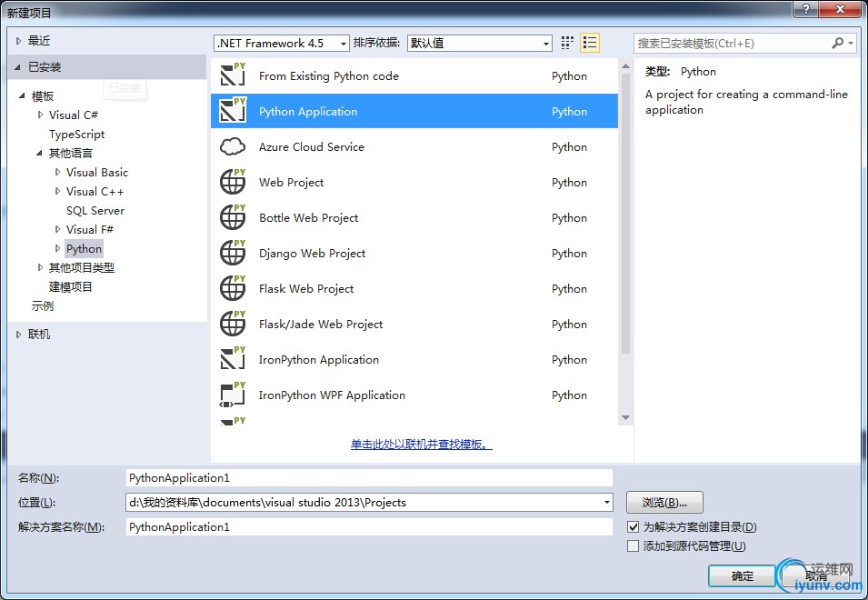Close the 新建项目 dialog
Viewport: 868px width, 600px height.
841,9
